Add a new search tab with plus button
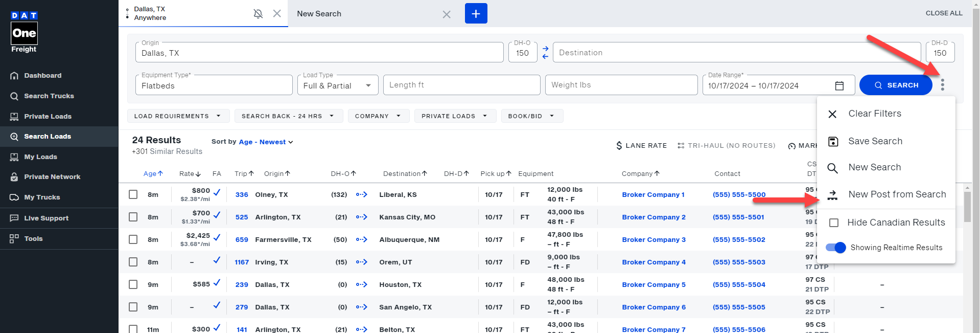Viewport: 980px width, 333px height. pyautogui.click(x=476, y=13)
